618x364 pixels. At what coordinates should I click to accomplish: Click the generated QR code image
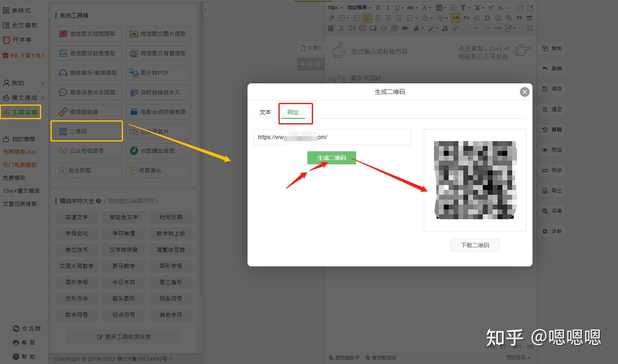(x=475, y=180)
